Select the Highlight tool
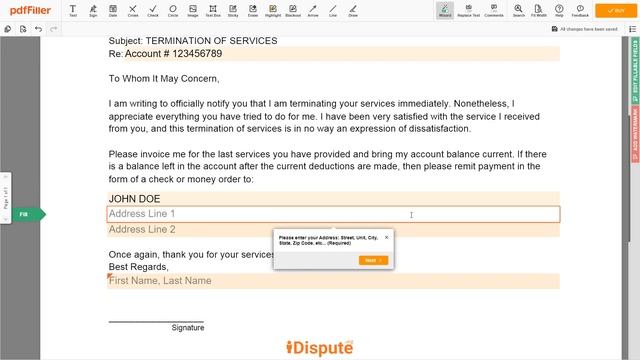 (x=273, y=11)
